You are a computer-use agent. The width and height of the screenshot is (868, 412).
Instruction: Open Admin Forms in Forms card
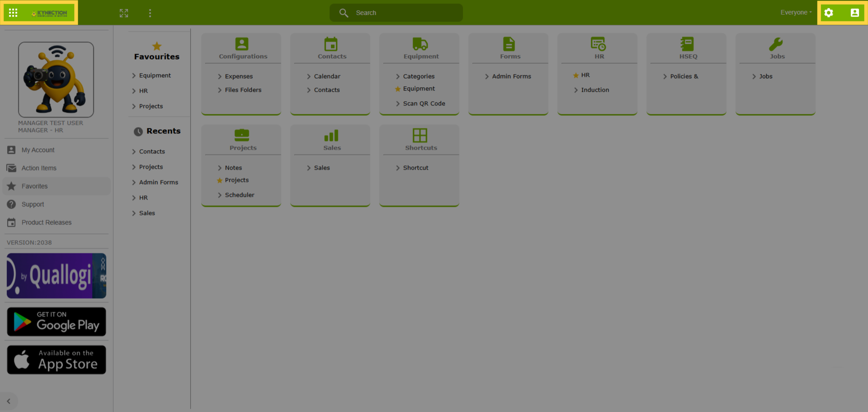(512, 76)
